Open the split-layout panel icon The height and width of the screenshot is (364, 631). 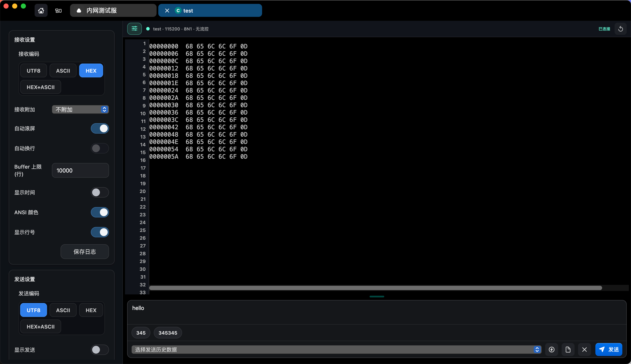click(x=58, y=11)
